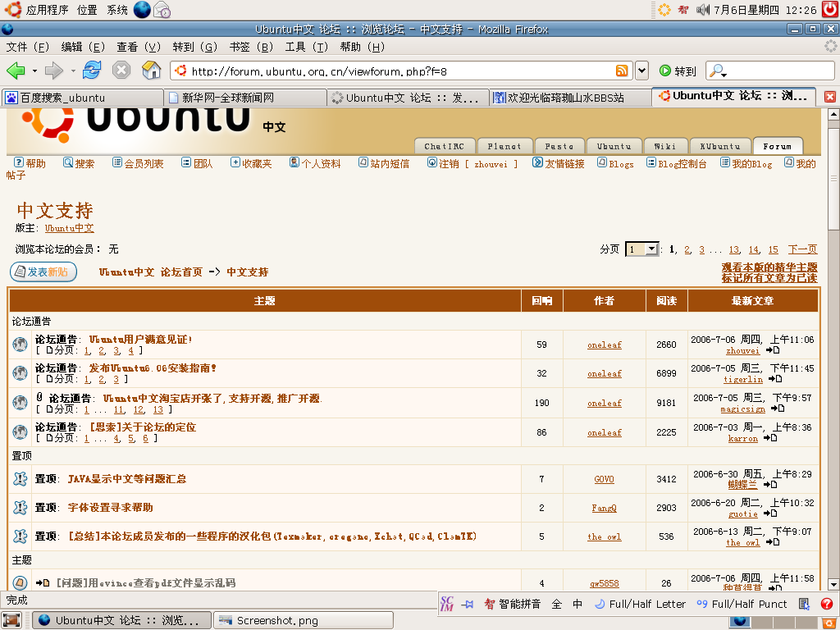Screen dimensions: 840x630
Task: Open the ChatIRC site tab
Action: pyautogui.click(x=444, y=146)
